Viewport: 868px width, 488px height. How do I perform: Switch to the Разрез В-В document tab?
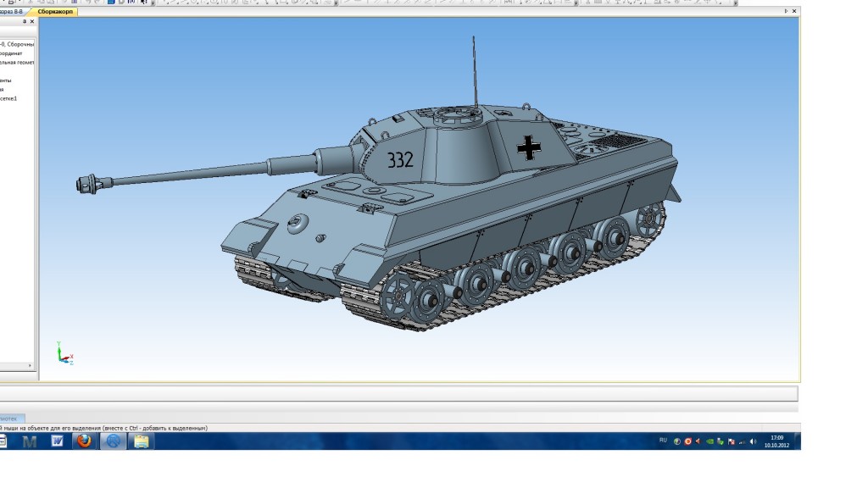pos(12,12)
